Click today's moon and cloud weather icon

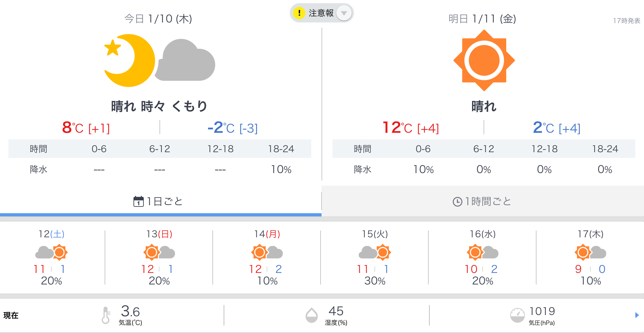159,60
